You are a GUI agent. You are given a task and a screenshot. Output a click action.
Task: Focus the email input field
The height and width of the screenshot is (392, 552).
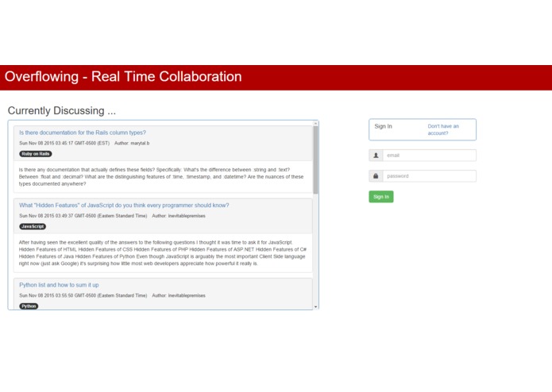click(x=429, y=156)
